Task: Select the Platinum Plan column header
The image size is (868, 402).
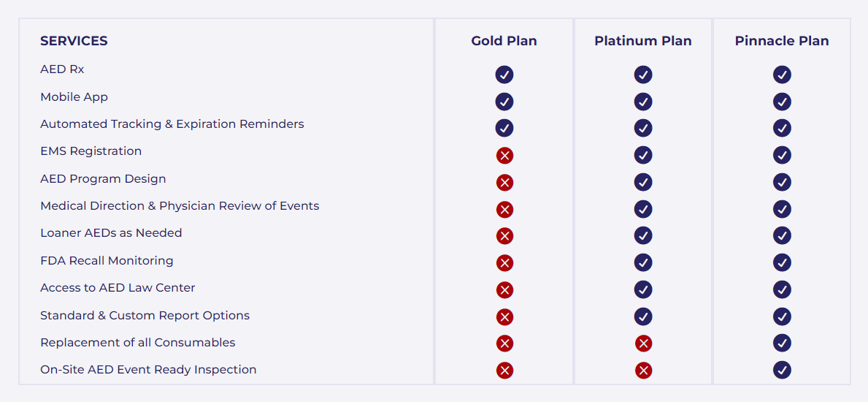Action: 642,41
